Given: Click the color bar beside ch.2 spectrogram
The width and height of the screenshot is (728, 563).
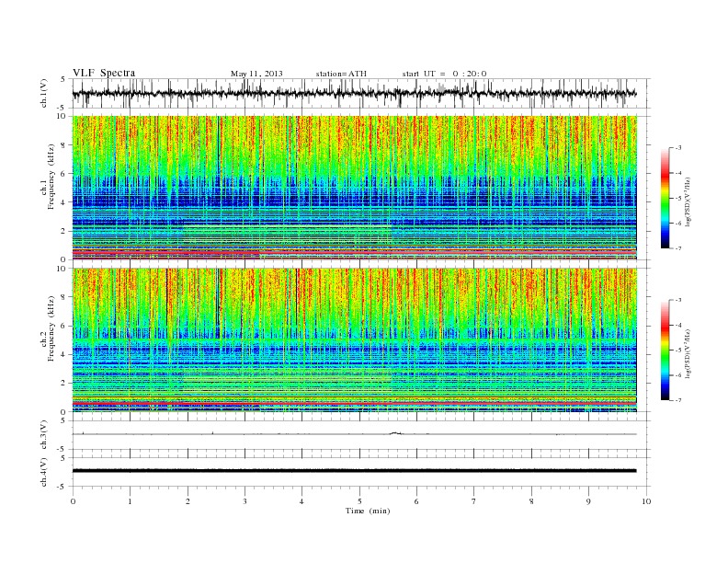Looking at the screenshot, I should coord(665,350).
